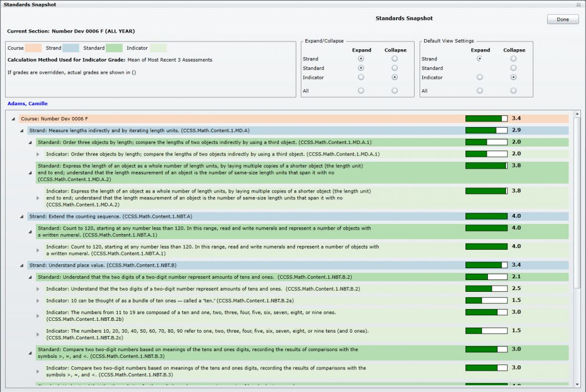Set Default View Indicator to Expand
586x392 pixels.
(x=480, y=77)
